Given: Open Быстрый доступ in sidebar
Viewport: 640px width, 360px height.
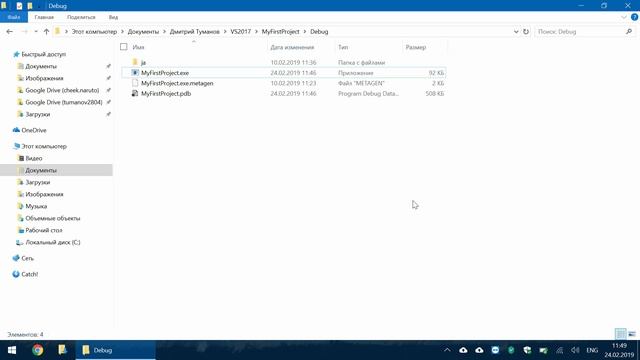Looking at the screenshot, I should (x=43, y=54).
